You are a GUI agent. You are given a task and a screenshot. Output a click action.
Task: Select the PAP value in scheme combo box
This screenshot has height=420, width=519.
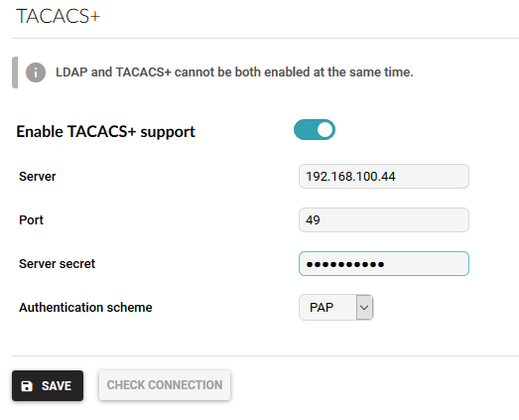click(x=322, y=308)
